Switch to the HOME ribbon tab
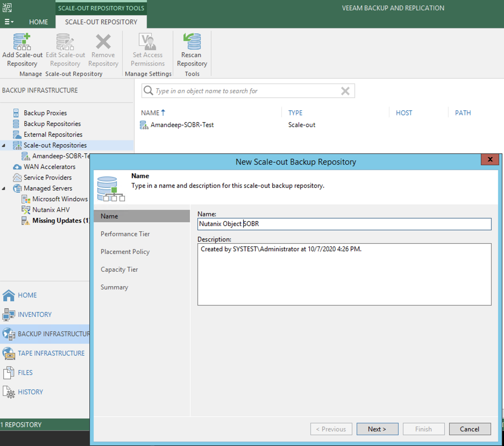This screenshot has width=504, height=446. coord(38,22)
